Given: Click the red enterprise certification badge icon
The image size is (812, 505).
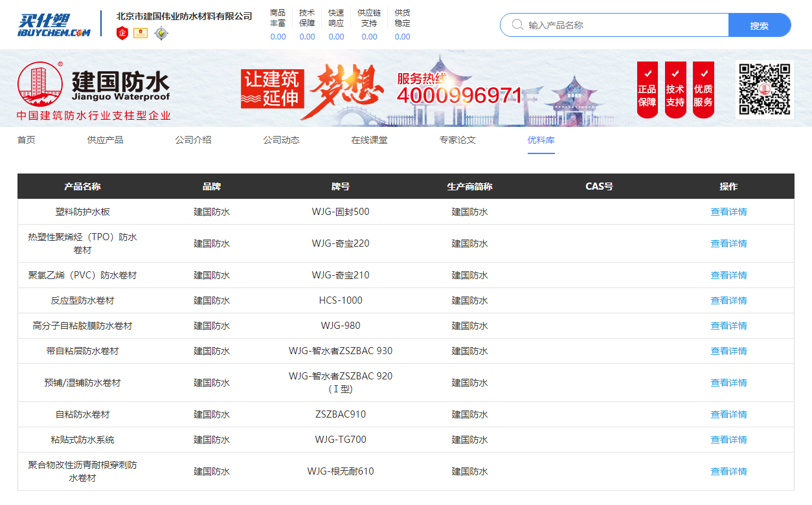Looking at the screenshot, I should point(122,33).
